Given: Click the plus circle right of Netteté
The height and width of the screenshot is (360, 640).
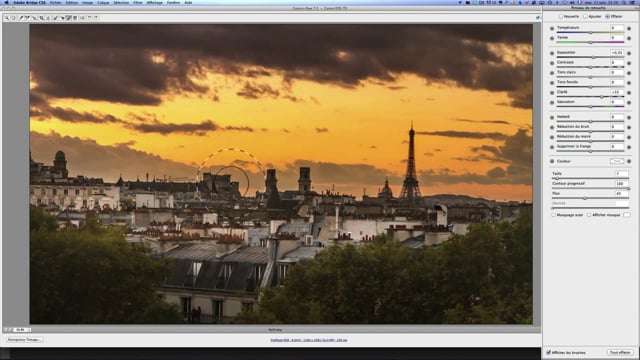Looking at the screenshot, I should click(629, 118).
